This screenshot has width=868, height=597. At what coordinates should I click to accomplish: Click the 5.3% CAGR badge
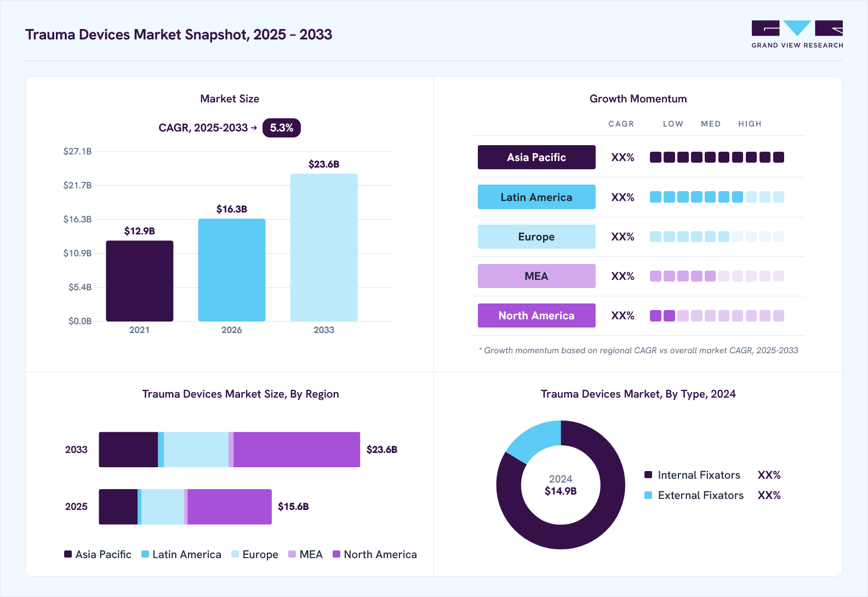pos(282,128)
